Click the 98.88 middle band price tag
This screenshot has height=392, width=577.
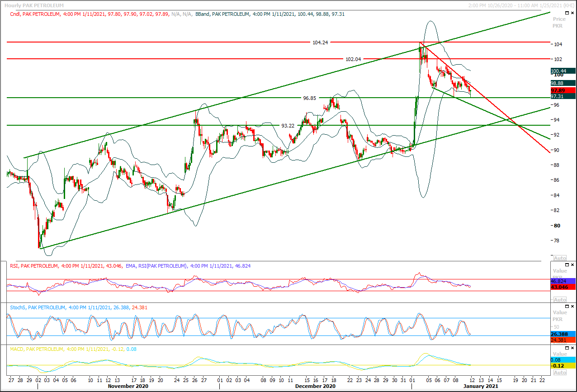[x=563, y=84]
